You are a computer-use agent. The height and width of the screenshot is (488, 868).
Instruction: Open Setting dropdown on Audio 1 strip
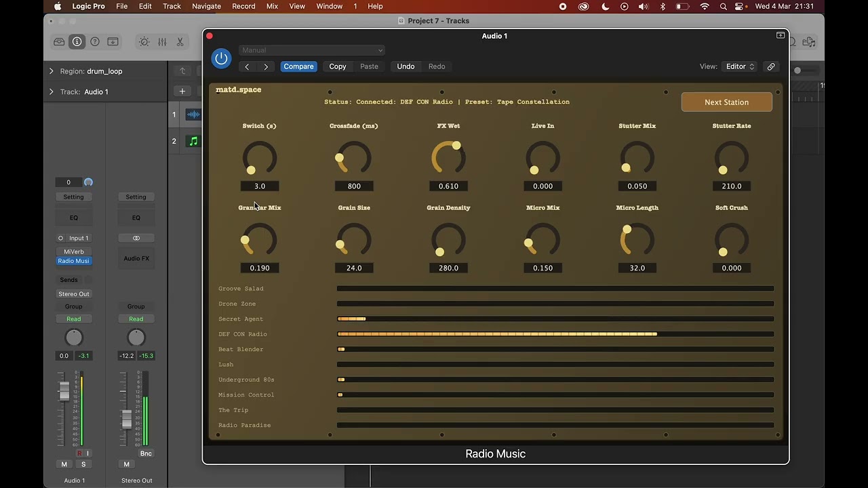click(74, 197)
